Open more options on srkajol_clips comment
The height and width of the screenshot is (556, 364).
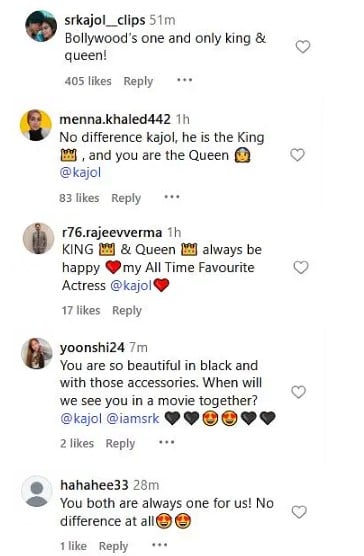point(185,80)
